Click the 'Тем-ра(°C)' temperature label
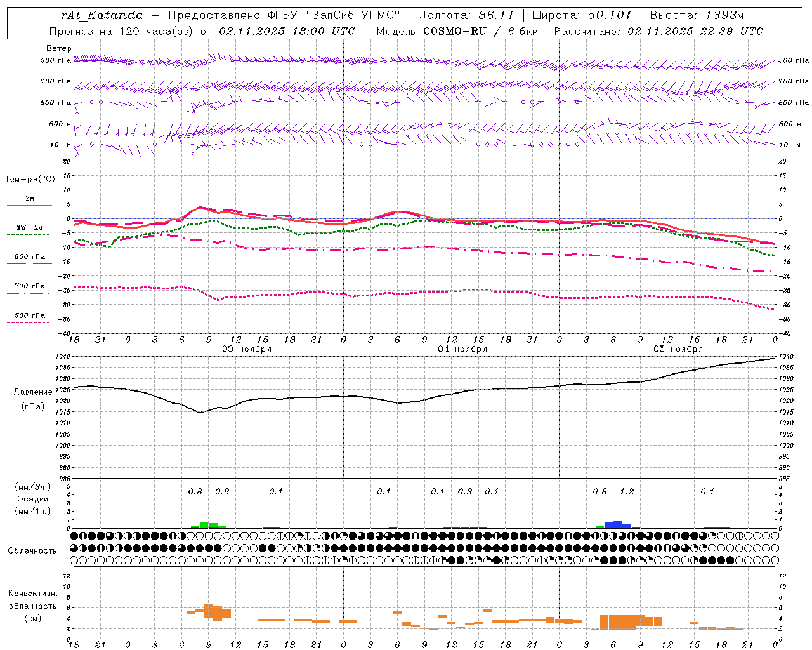 30,180
